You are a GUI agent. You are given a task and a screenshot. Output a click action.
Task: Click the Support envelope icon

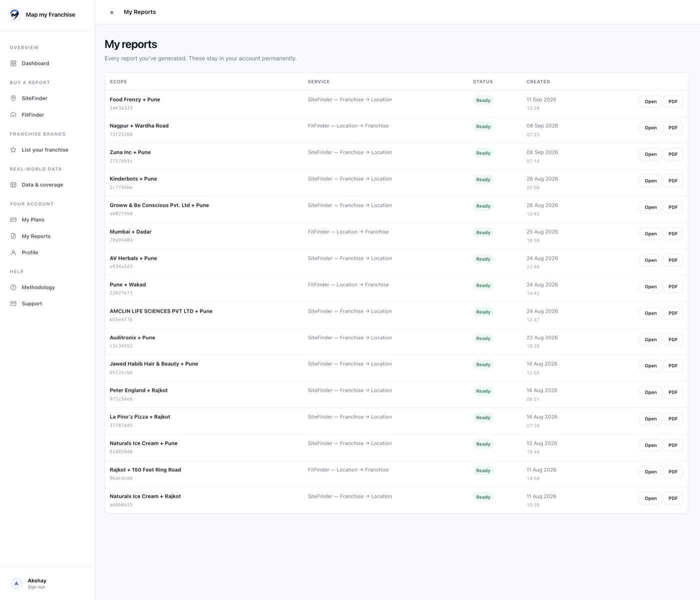click(x=13, y=304)
